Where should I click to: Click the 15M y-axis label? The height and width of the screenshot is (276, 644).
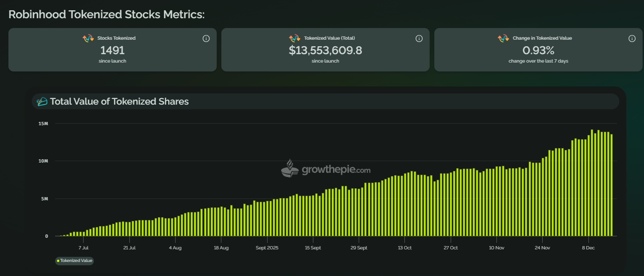(x=43, y=123)
